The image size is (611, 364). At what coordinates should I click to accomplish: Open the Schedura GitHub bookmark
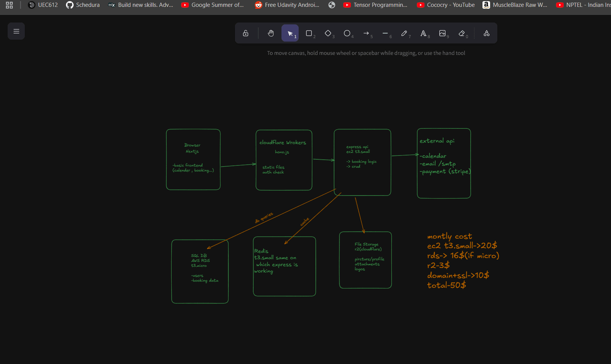82,5
